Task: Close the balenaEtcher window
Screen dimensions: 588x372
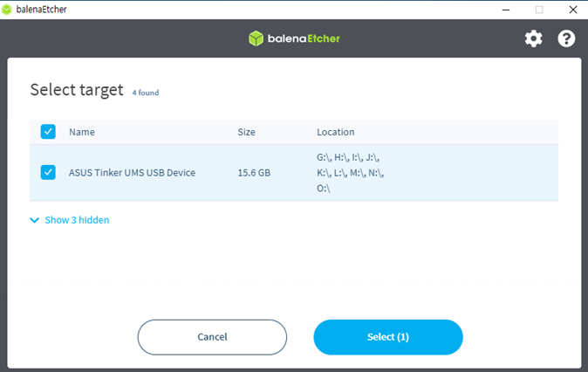Action: click(572, 10)
